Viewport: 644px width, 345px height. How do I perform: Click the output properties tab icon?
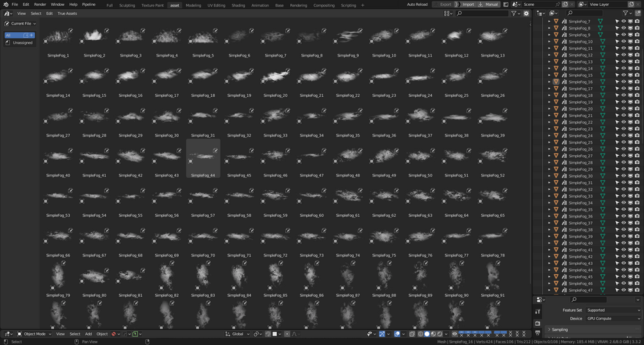[x=538, y=333]
